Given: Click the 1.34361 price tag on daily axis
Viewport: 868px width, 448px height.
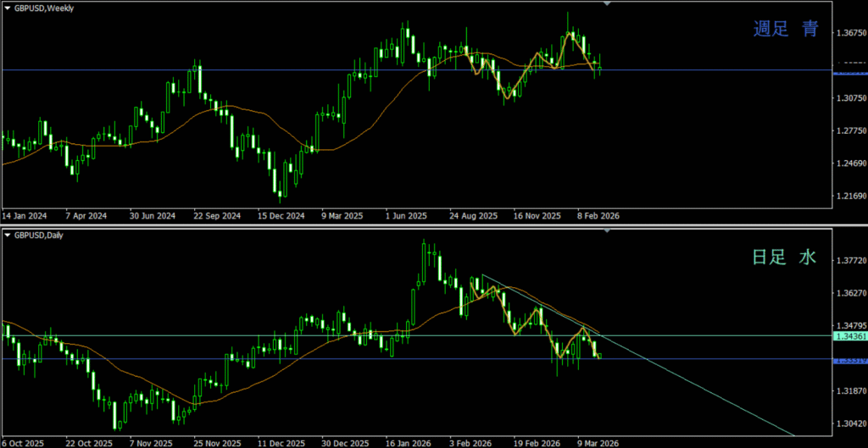Looking at the screenshot, I should coord(849,336).
